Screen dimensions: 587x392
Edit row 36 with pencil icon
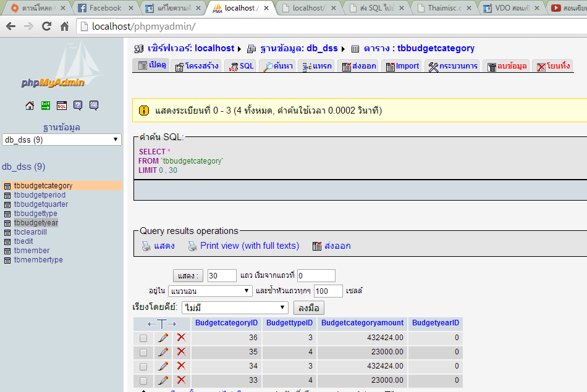163,338
